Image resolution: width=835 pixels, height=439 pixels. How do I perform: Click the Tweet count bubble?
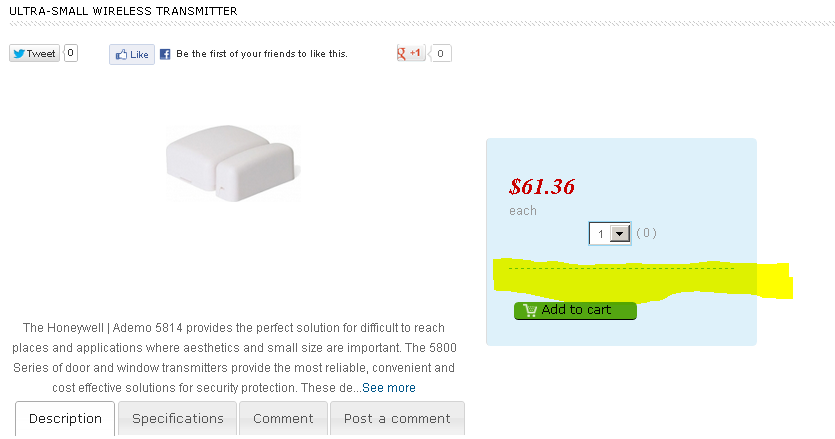71,53
